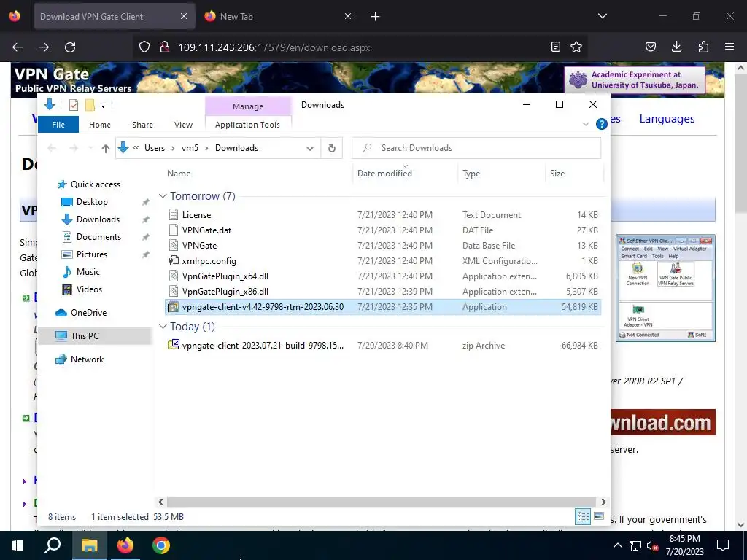Select This PC in navigation pane
Viewport: 747px width, 560px height.
[85, 336]
